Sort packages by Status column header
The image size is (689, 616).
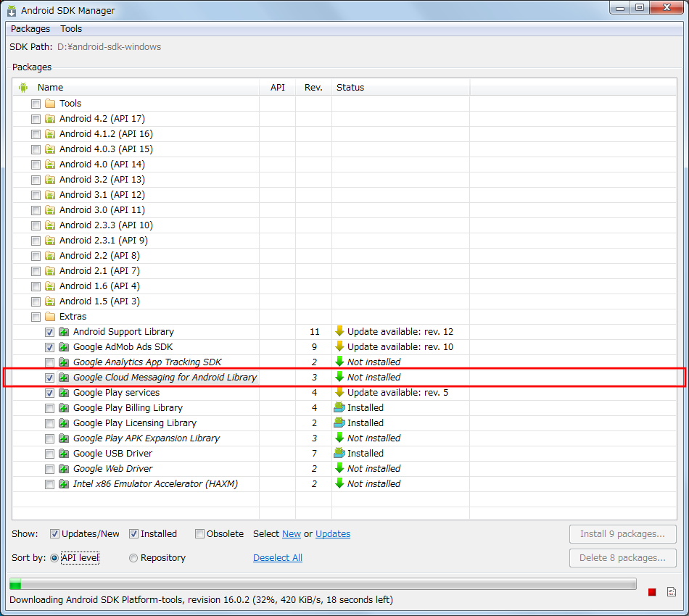coord(350,88)
